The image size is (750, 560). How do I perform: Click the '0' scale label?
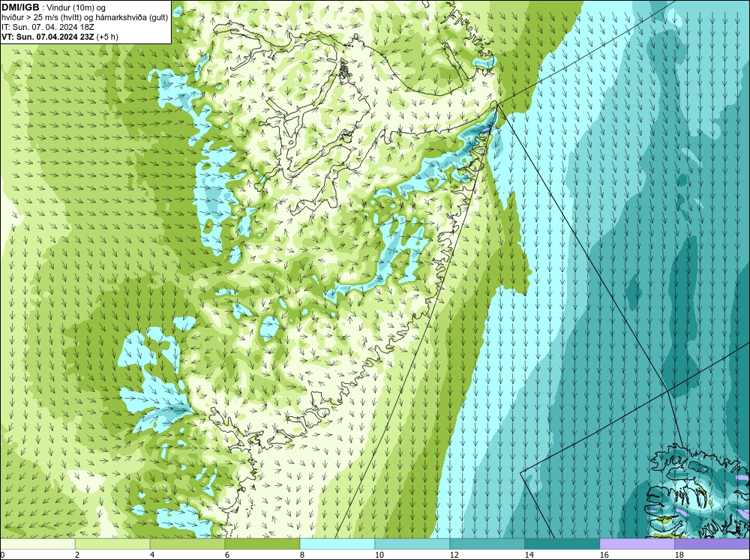pos(3,555)
